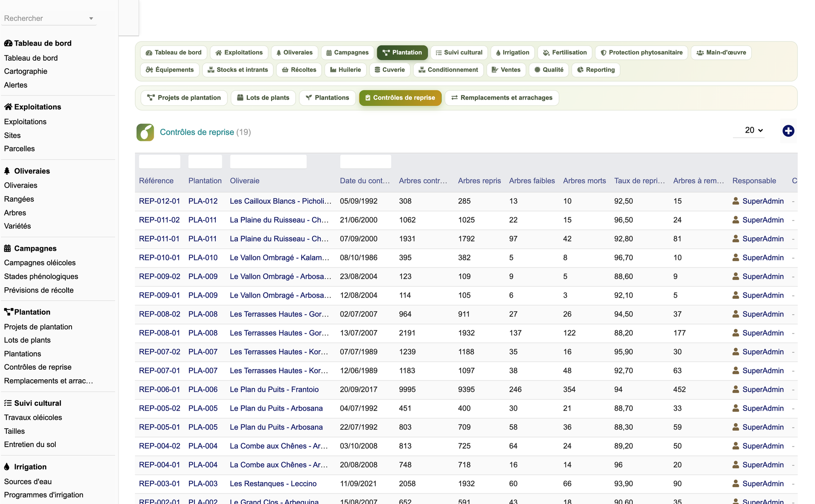Open plantation PLA-010 link in REP-010-01 row
The height and width of the screenshot is (504, 815).
click(203, 258)
